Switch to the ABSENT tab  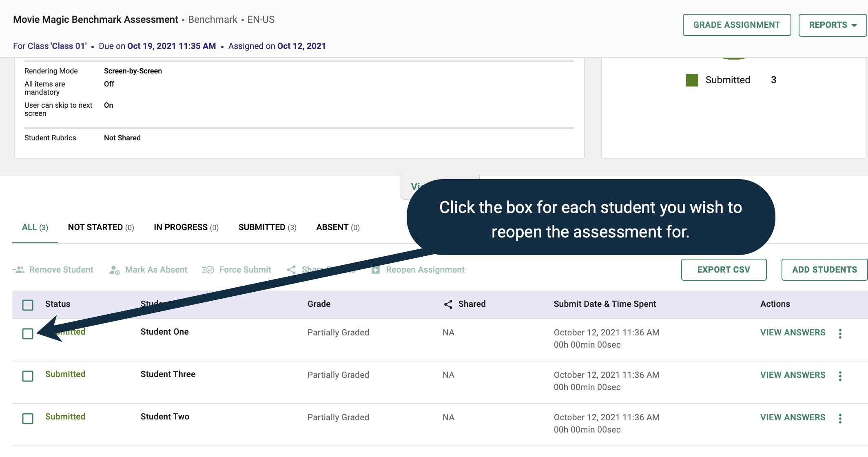[338, 227]
